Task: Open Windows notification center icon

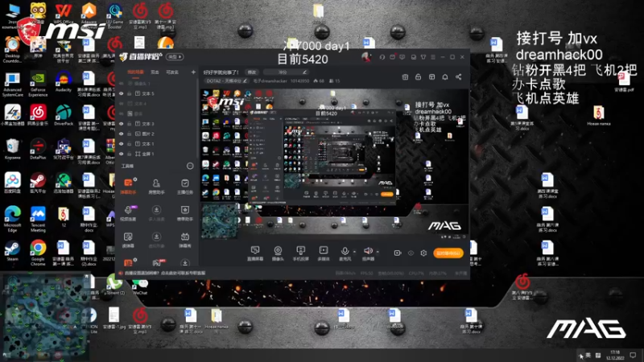Action: coord(633,355)
